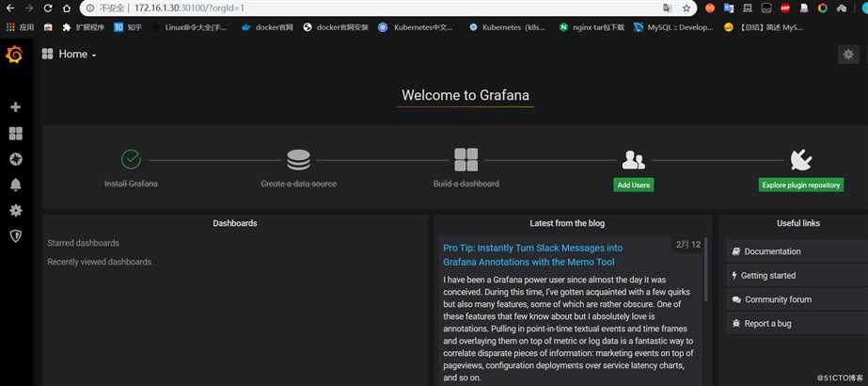This screenshot has height=386, width=868.
Task: Select Recently viewed dashboards text
Action: tap(99, 262)
